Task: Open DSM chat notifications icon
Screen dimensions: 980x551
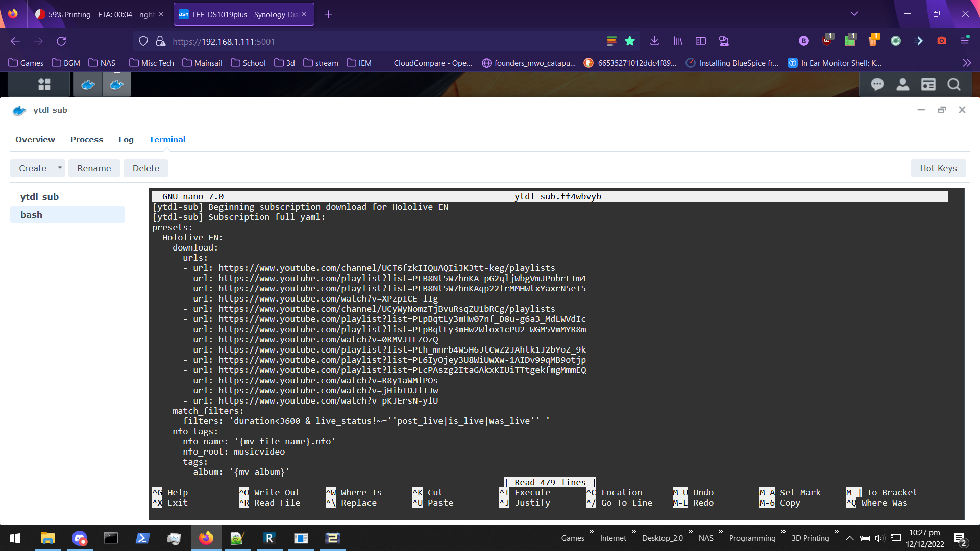Action: (877, 84)
